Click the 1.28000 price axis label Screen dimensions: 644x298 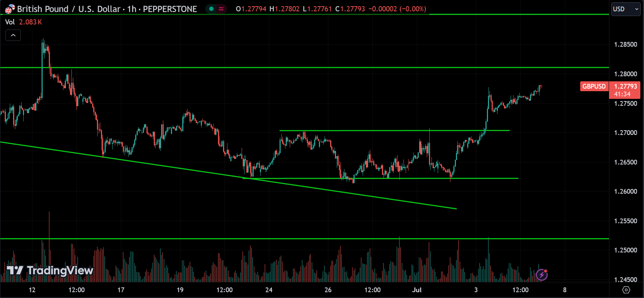(x=626, y=74)
